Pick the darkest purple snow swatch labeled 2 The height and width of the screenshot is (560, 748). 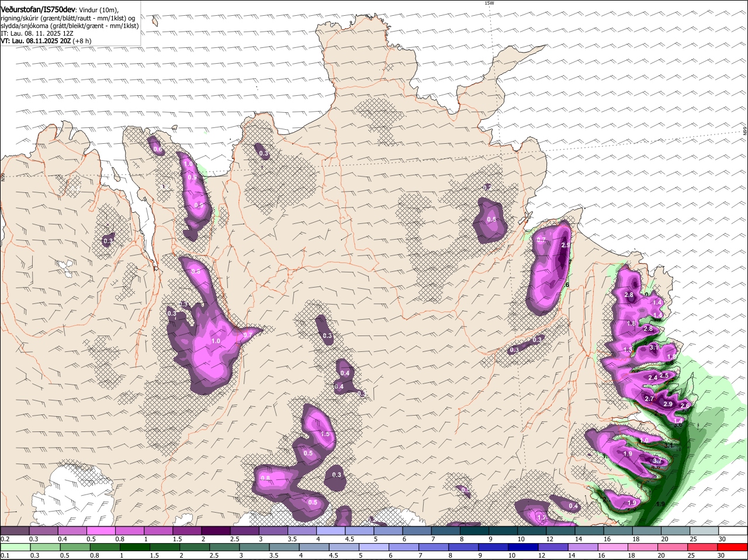click(x=216, y=531)
